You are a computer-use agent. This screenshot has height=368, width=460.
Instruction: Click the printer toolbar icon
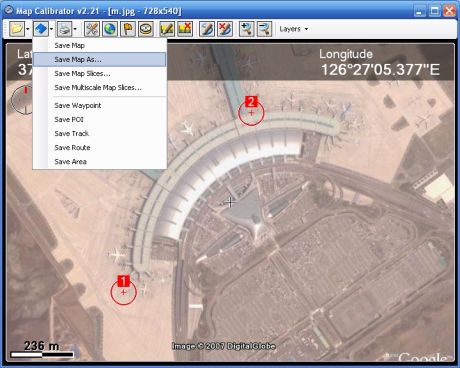[64, 29]
